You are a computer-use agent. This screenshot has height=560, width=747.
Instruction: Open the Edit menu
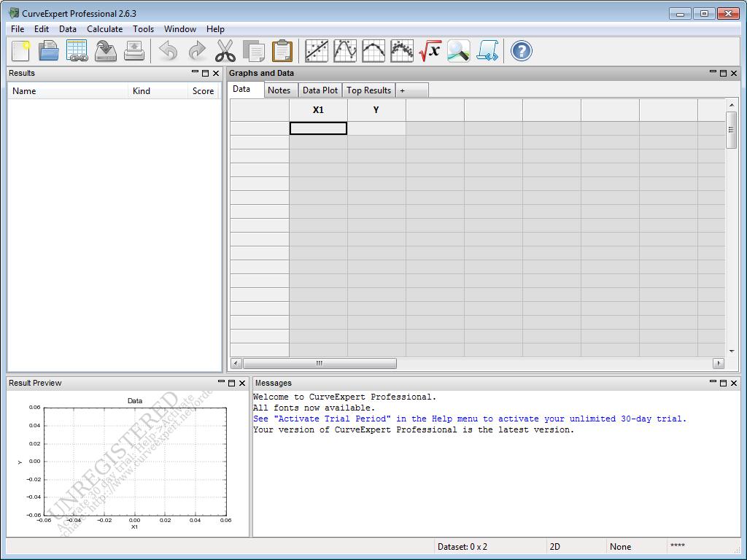point(42,29)
